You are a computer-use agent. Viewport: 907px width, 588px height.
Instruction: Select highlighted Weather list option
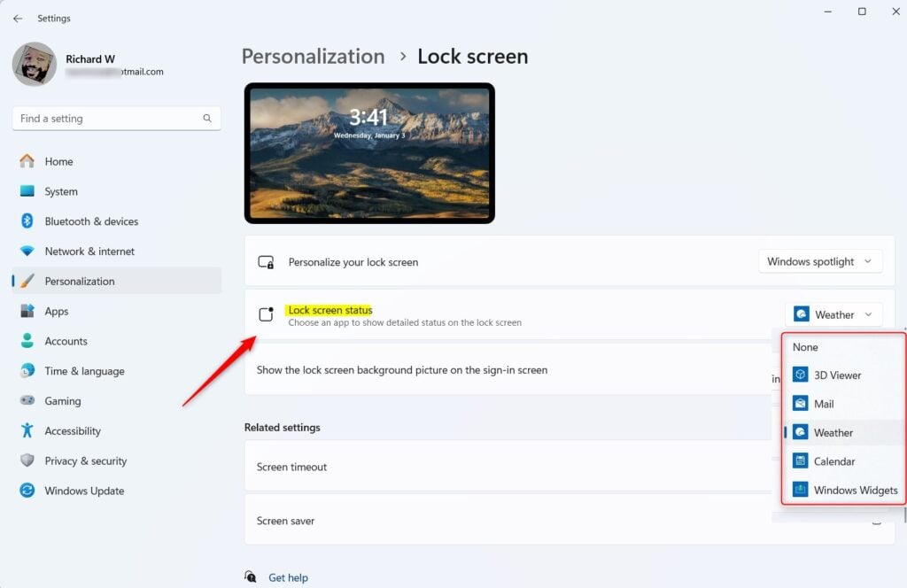coord(844,432)
